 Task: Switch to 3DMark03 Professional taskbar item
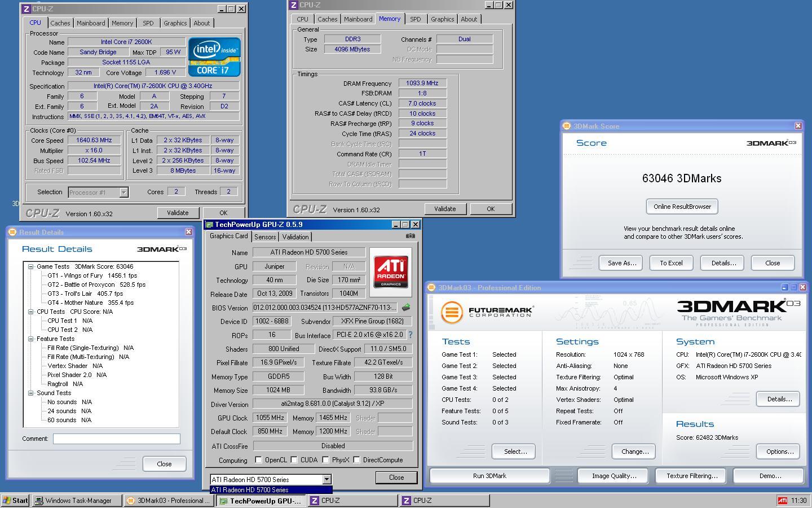click(169, 501)
